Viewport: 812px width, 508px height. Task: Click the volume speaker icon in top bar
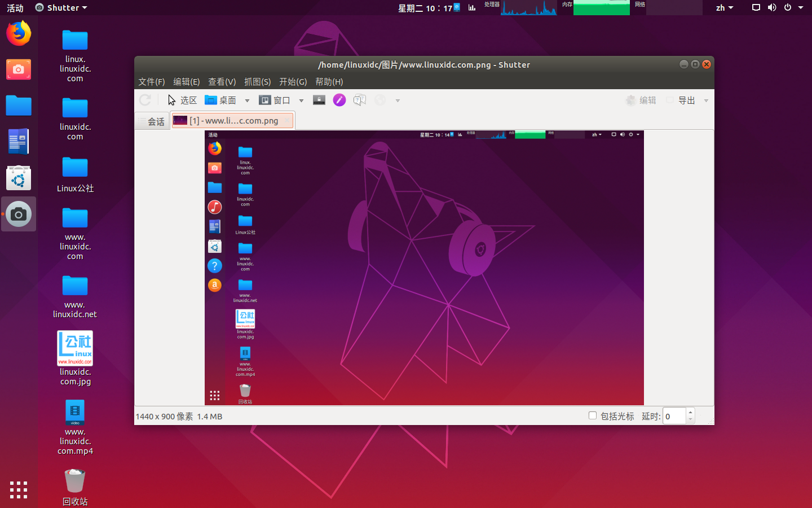coord(772,8)
